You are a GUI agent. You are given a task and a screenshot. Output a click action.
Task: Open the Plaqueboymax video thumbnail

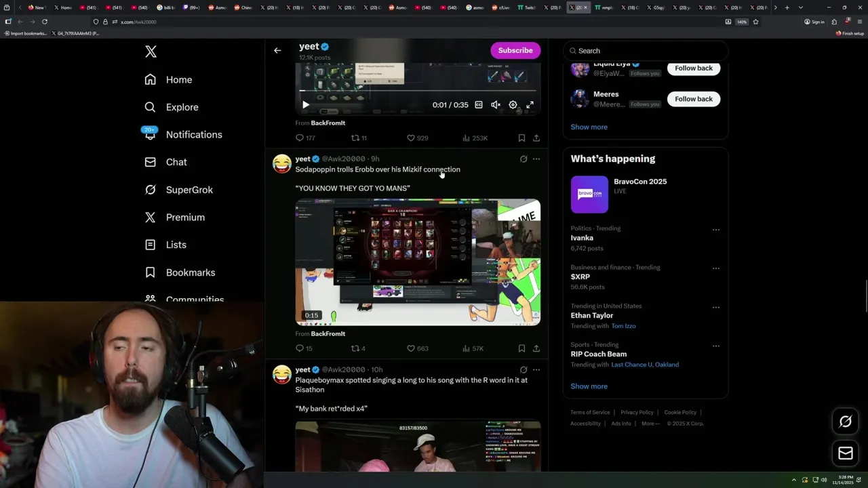point(418,446)
